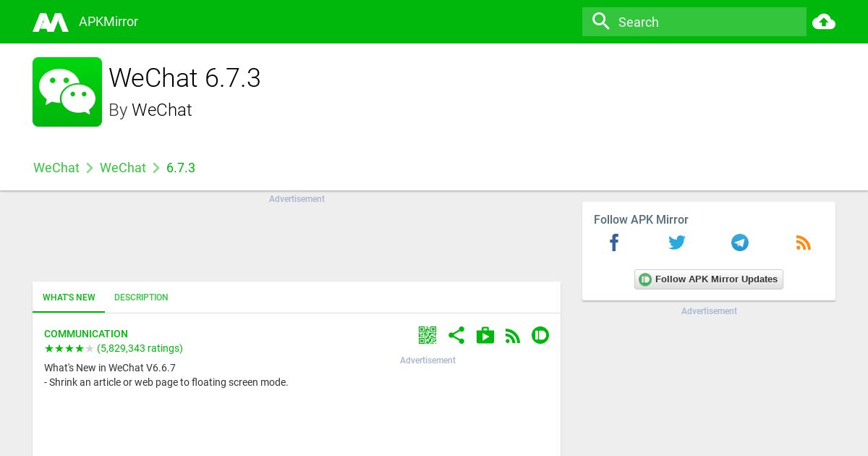This screenshot has height=456, width=868.
Task: Click the share icon
Action: pyautogui.click(x=456, y=335)
